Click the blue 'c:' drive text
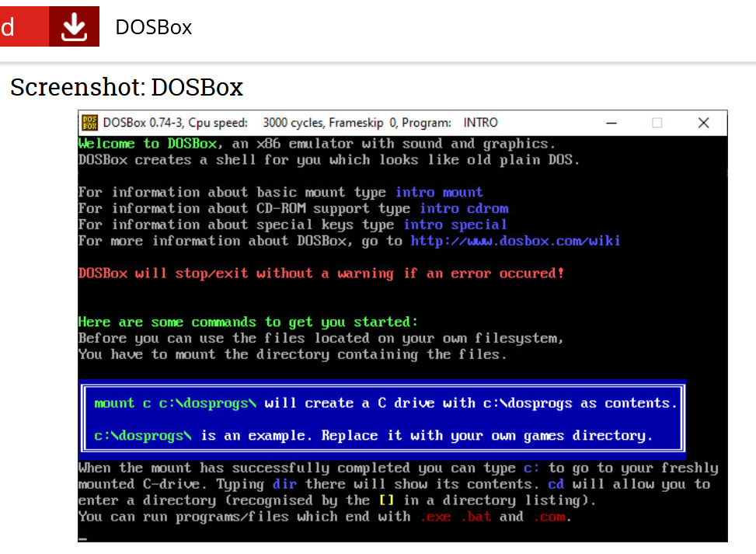756x554 pixels. pos(531,469)
